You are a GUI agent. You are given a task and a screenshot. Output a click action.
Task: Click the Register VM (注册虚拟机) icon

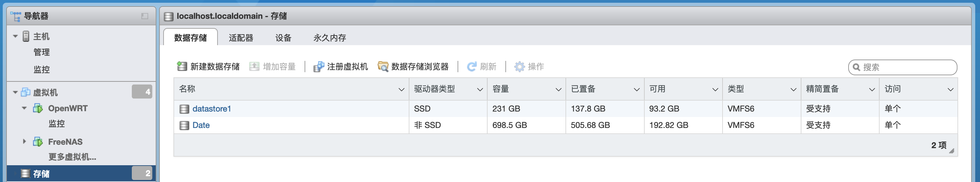[x=319, y=67]
